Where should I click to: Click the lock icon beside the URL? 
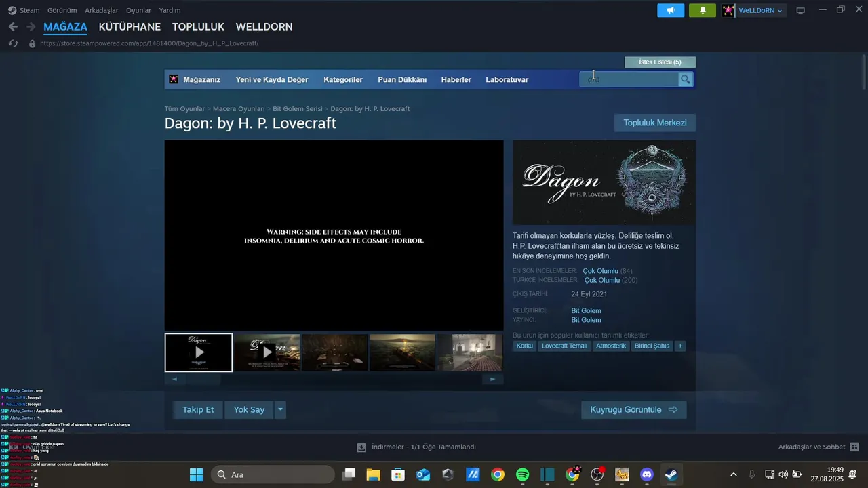coord(31,43)
